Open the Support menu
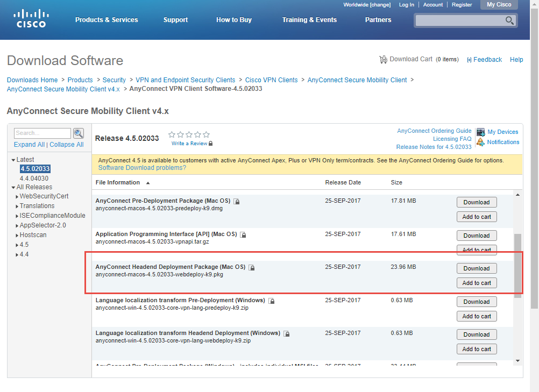The height and width of the screenshot is (392, 539). (x=176, y=20)
